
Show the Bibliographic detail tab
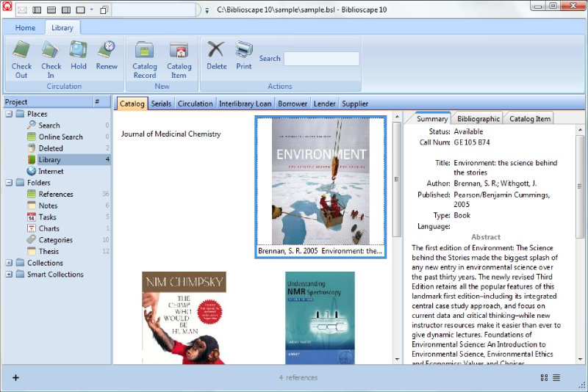478,119
